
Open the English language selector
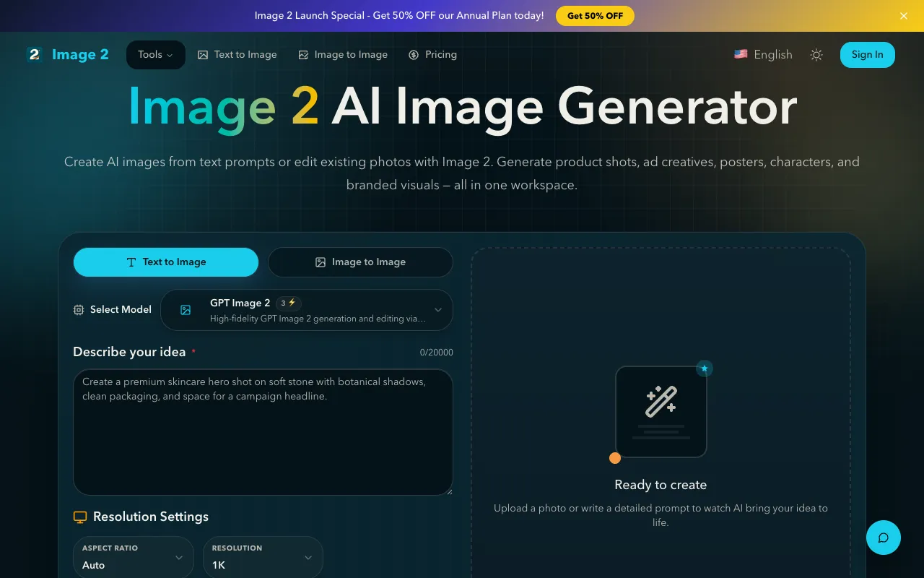click(x=763, y=55)
